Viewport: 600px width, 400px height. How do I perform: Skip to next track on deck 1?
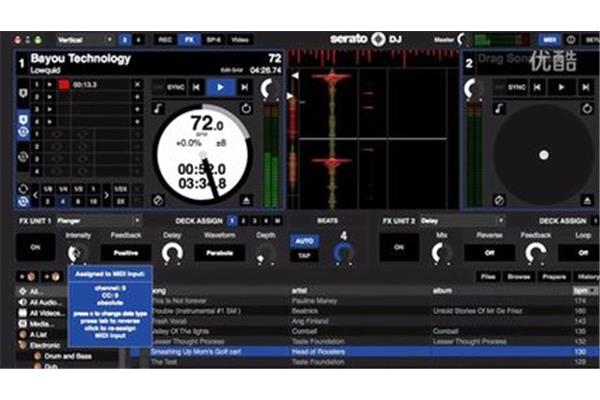tap(245, 87)
